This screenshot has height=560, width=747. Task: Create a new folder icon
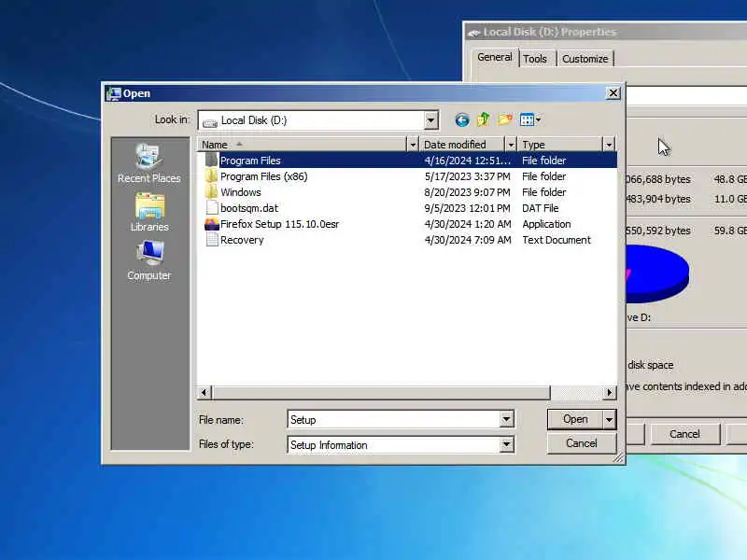[x=505, y=119]
